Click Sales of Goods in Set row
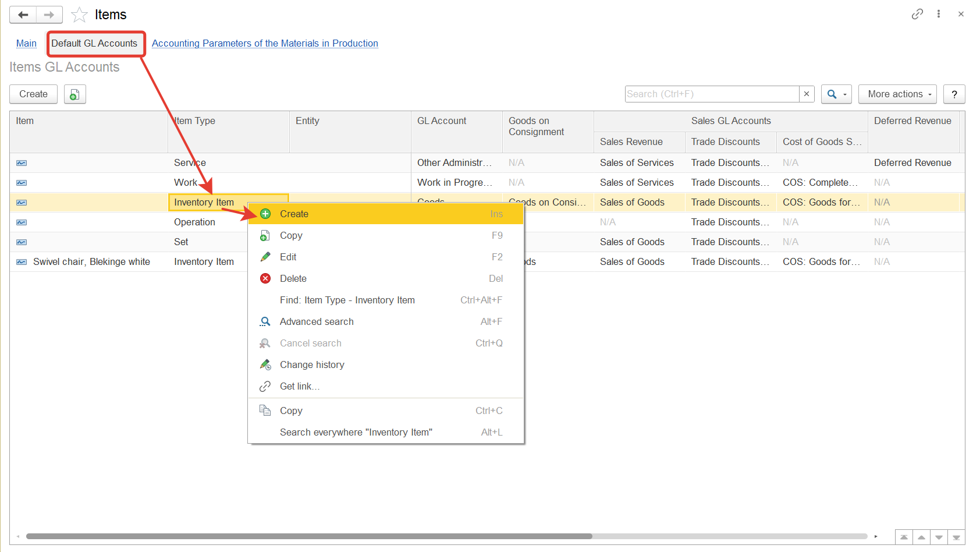The width and height of the screenshot is (980, 552). [632, 242]
